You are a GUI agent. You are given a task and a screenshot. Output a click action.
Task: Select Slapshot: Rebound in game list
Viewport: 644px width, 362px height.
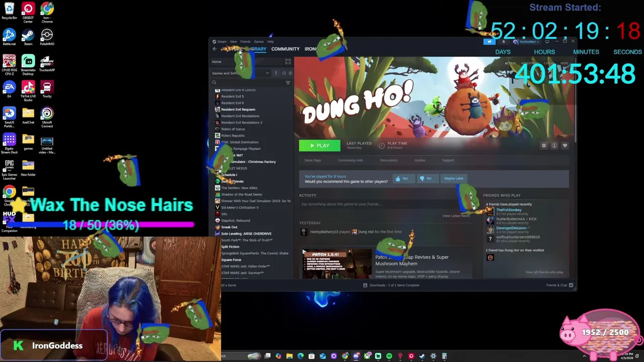coord(235,220)
